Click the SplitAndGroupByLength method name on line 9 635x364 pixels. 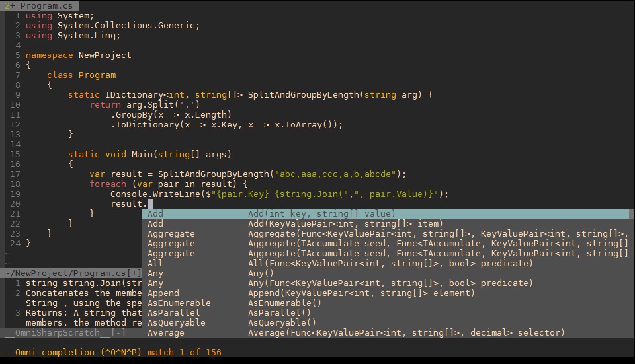pyautogui.click(x=303, y=94)
